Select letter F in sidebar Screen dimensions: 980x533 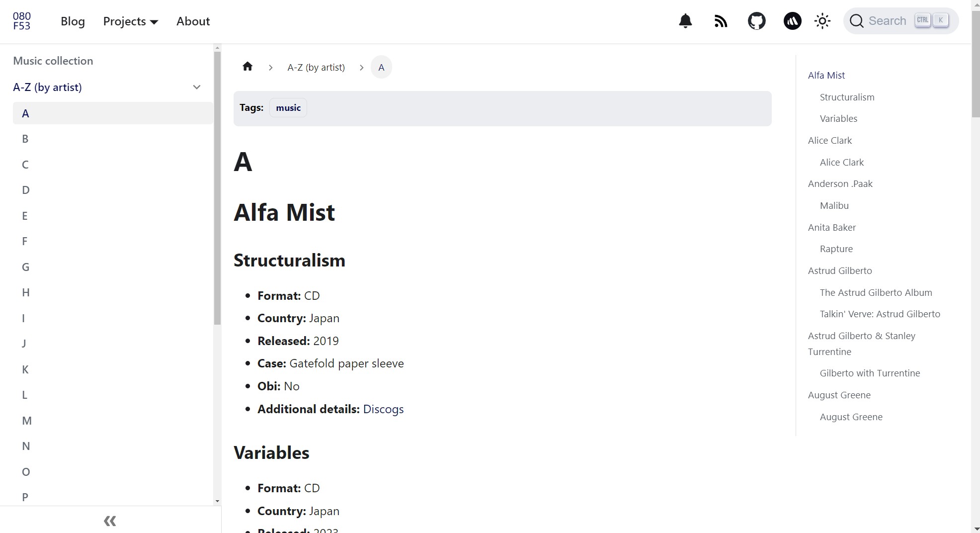pyautogui.click(x=113, y=241)
